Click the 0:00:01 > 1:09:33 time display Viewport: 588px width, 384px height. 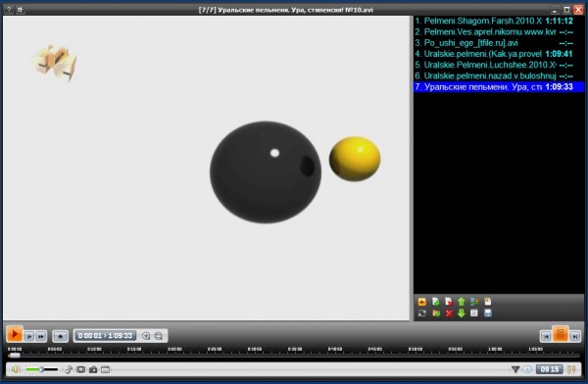tap(105, 336)
